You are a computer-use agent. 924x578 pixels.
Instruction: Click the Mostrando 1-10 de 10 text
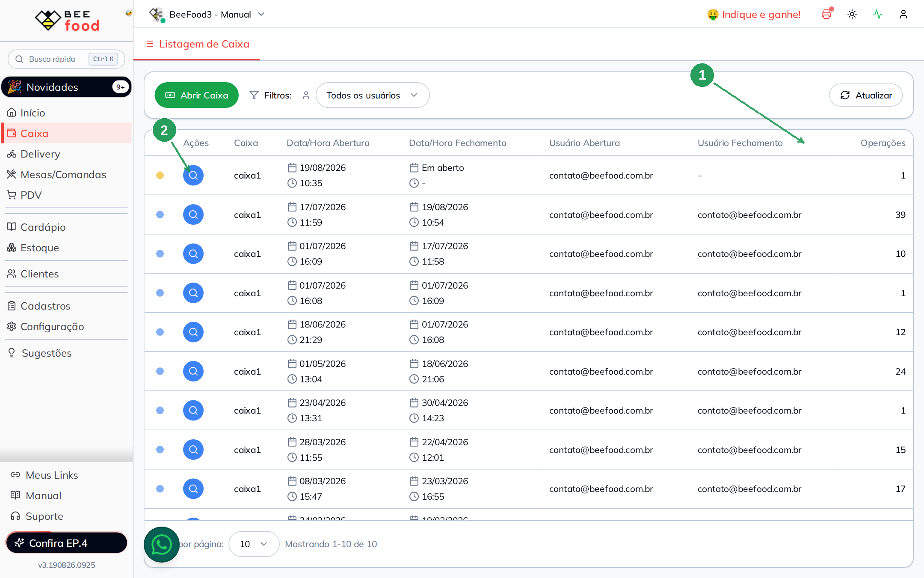[331, 544]
